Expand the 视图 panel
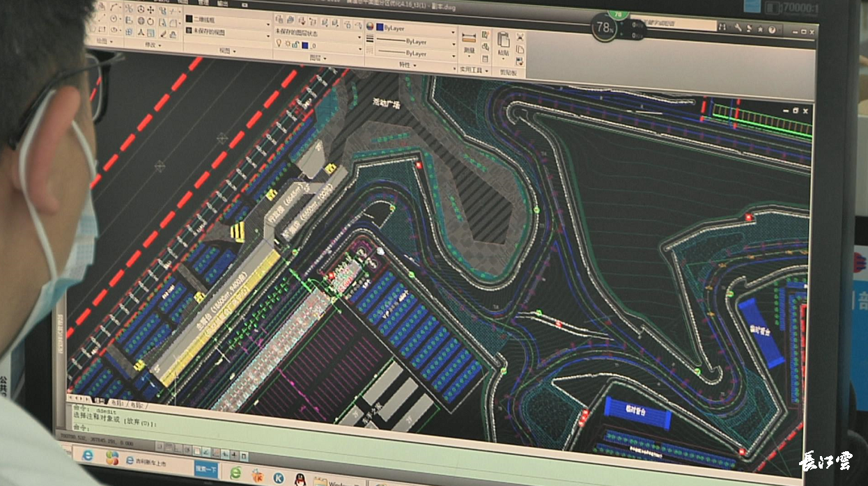This screenshot has height=486, width=868. point(228,52)
